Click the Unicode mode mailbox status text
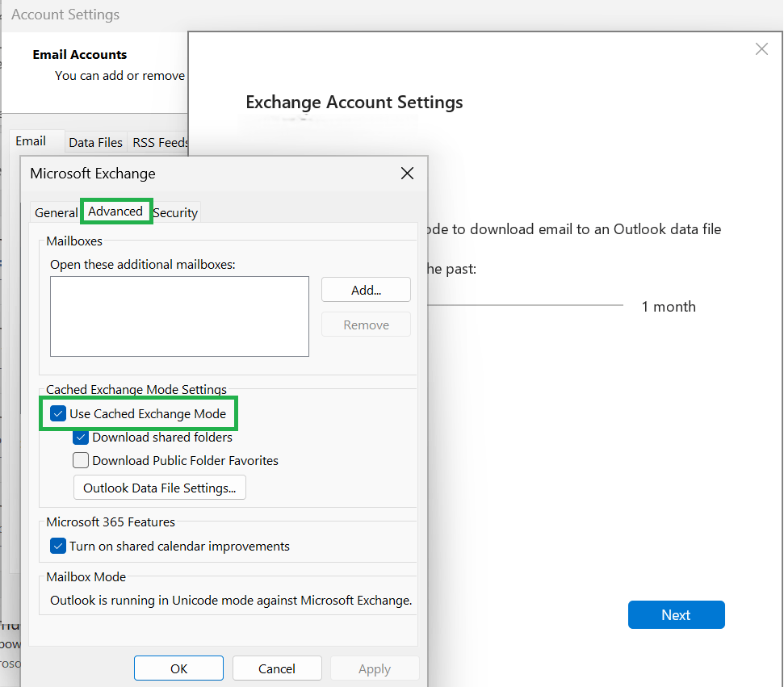Screen dimensions: 784x687 click(231, 600)
